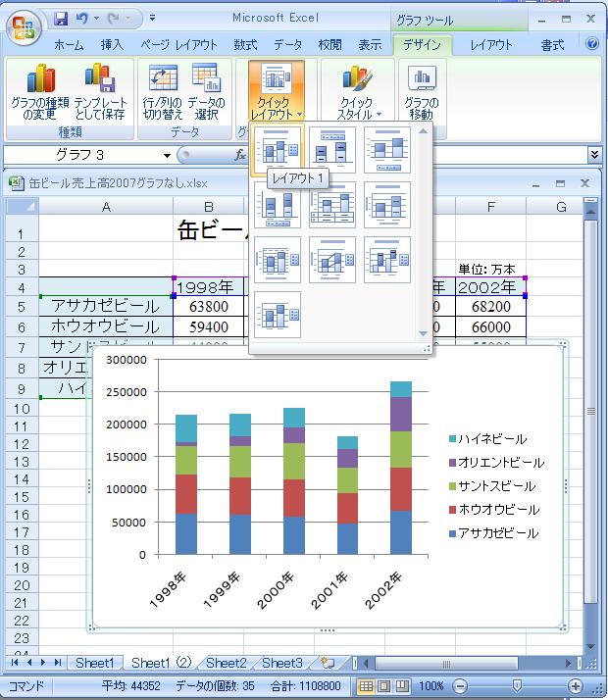The image size is (608, 700).
Task: Open the クイックスタイル dropdown
Action: (359, 92)
